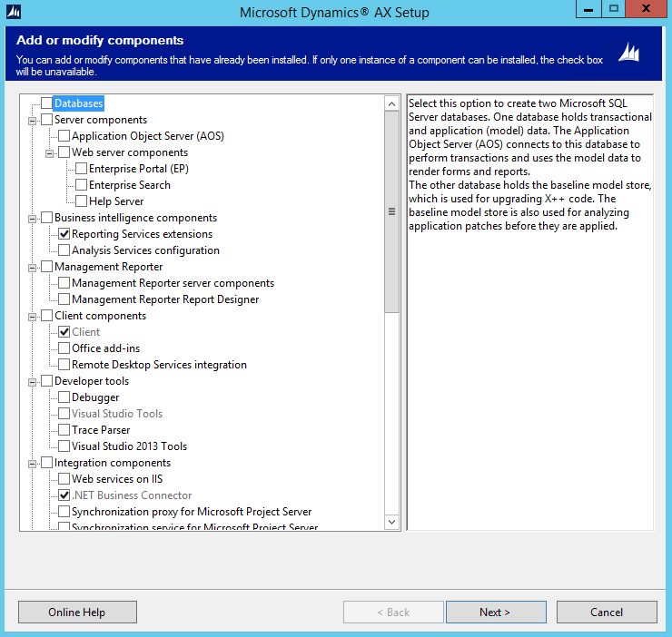Check the Office add-ins checkbox

pos(64,348)
